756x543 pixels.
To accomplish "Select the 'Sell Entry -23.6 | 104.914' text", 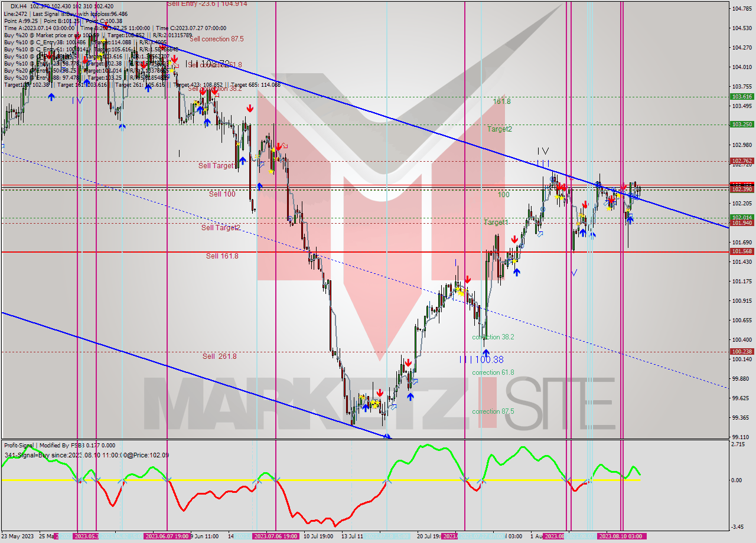I will pos(207,4).
